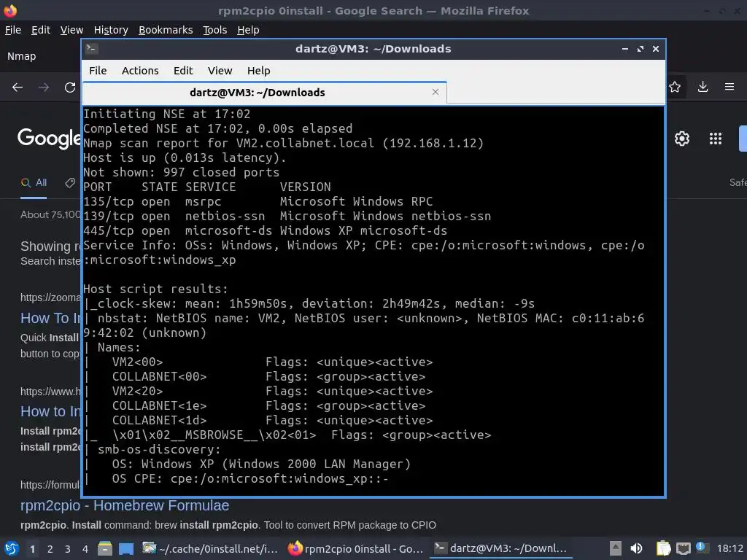
Task: Open the terminal's Help menu
Action: point(259,71)
